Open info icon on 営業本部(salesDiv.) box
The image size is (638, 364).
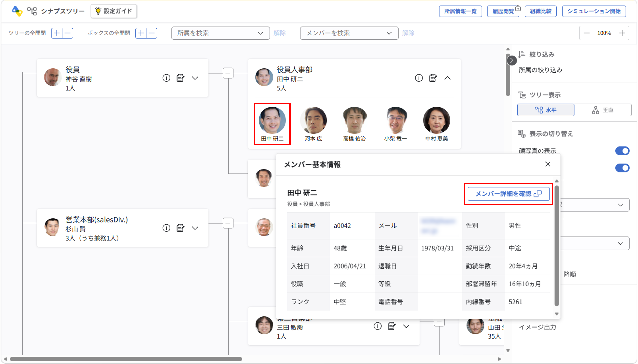tap(166, 228)
